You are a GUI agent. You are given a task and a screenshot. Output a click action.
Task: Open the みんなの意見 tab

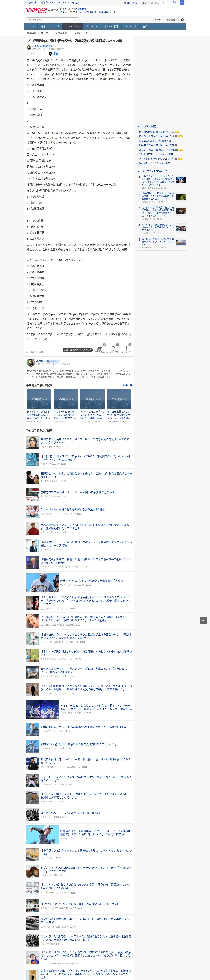(x=111, y=27)
